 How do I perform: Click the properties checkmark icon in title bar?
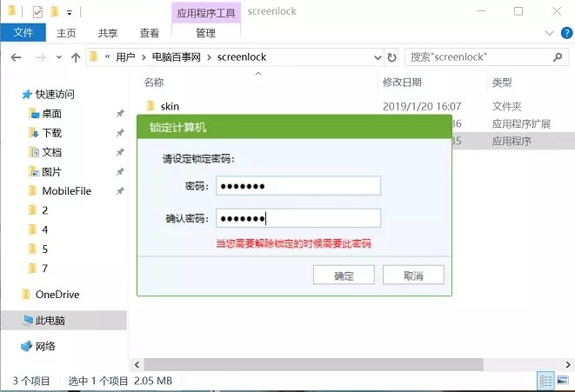click(x=37, y=12)
